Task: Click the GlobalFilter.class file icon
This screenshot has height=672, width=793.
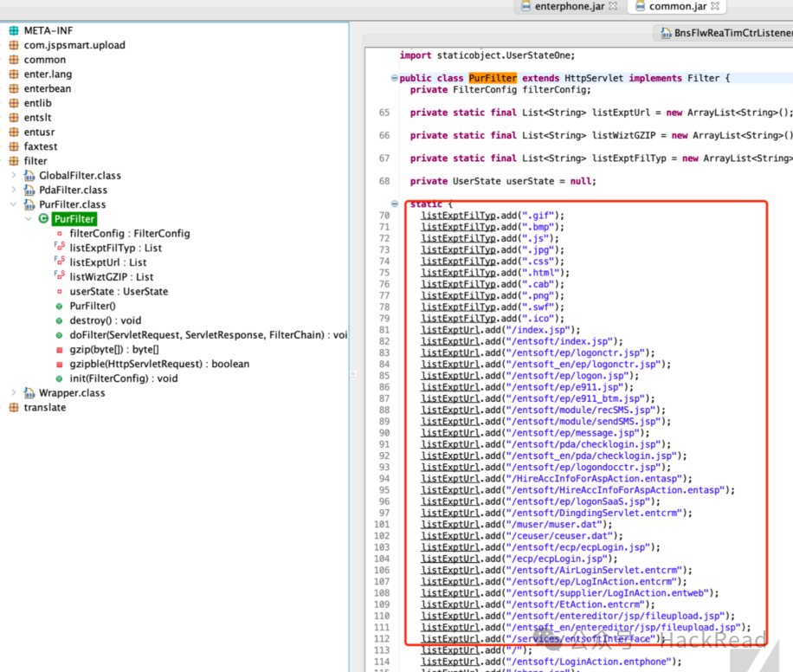Action: [x=29, y=176]
